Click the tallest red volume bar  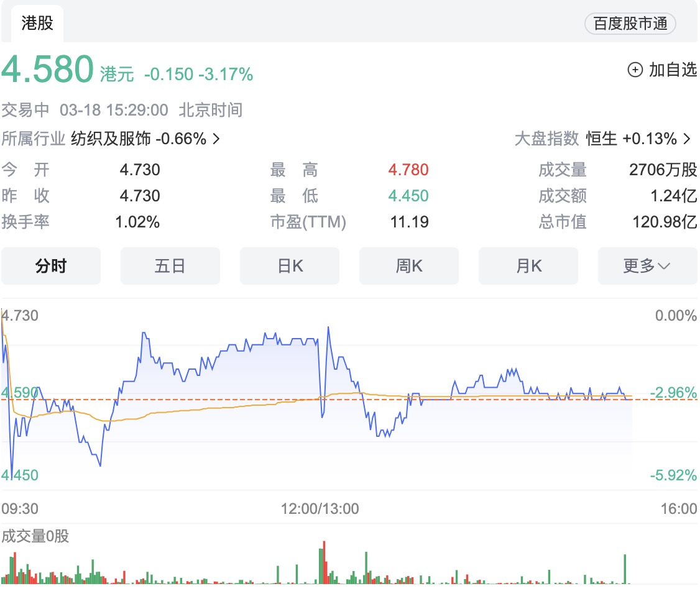(x=325, y=562)
